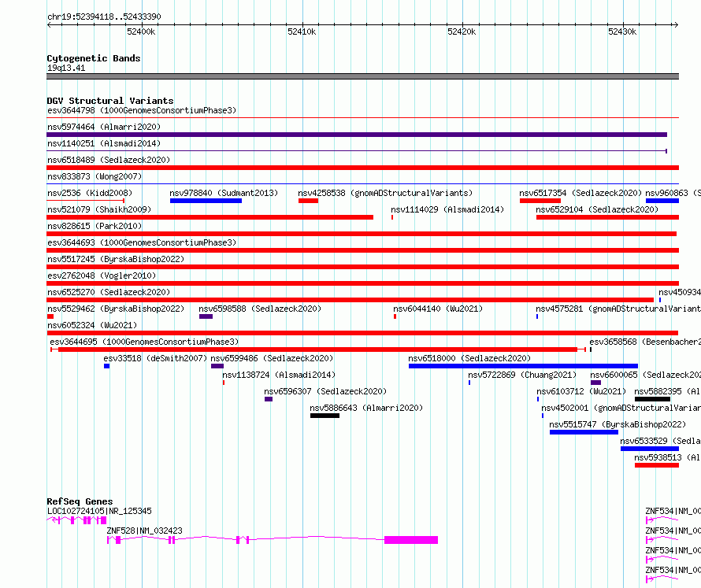
Task: Click the large ZNF528 last exon block
Action: pyautogui.click(x=411, y=540)
